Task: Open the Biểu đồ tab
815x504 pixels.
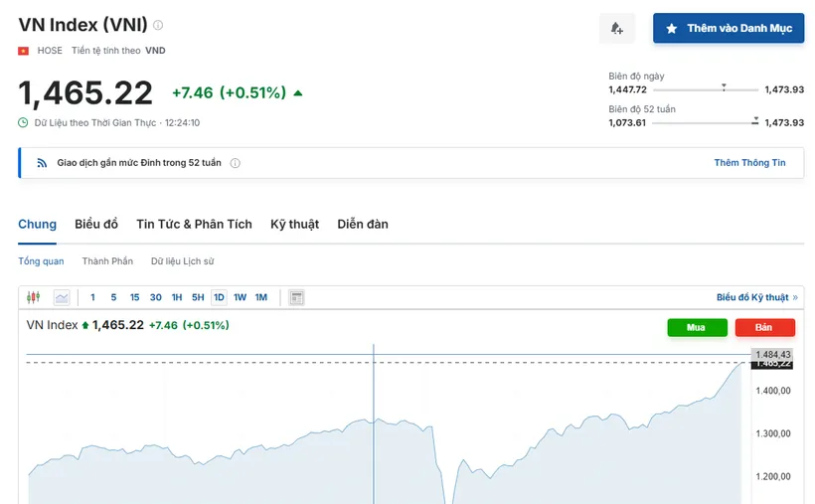Action: click(96, 225)
